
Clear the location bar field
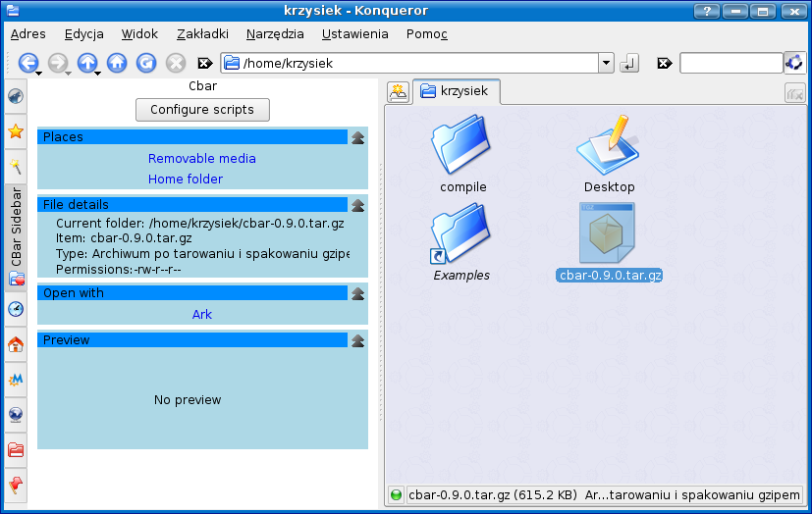(206, 63)
